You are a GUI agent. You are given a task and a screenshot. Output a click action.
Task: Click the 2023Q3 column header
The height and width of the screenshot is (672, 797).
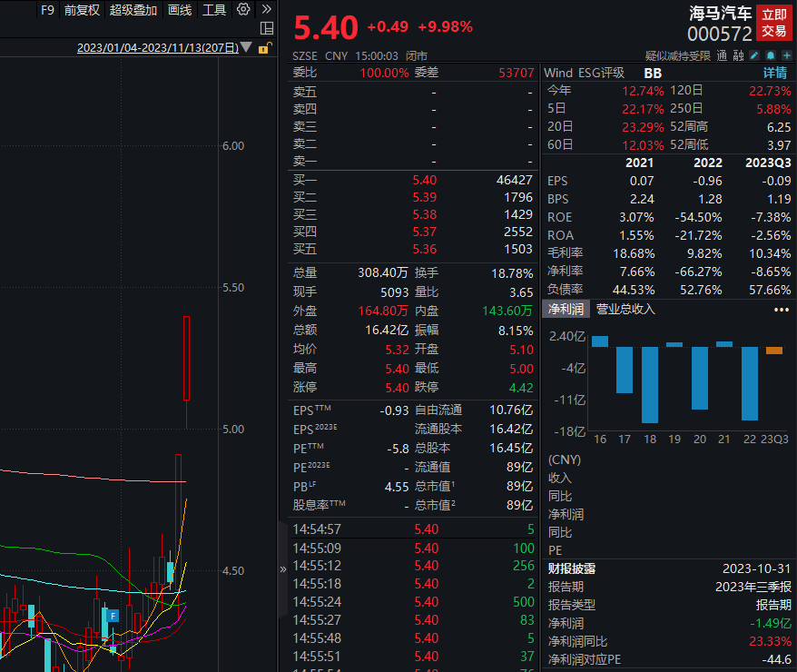tap(768, 163)
